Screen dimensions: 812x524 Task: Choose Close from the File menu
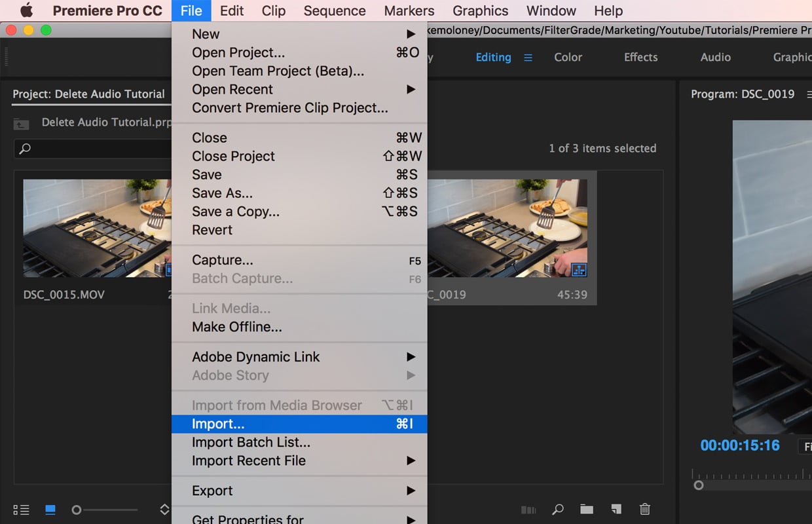tap(299, 138)
